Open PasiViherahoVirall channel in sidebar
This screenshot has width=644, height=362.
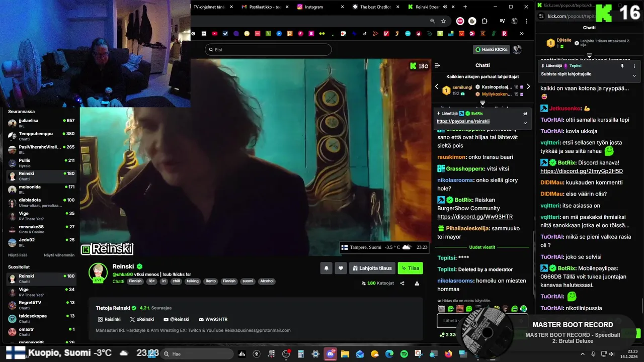coord(41,149)
